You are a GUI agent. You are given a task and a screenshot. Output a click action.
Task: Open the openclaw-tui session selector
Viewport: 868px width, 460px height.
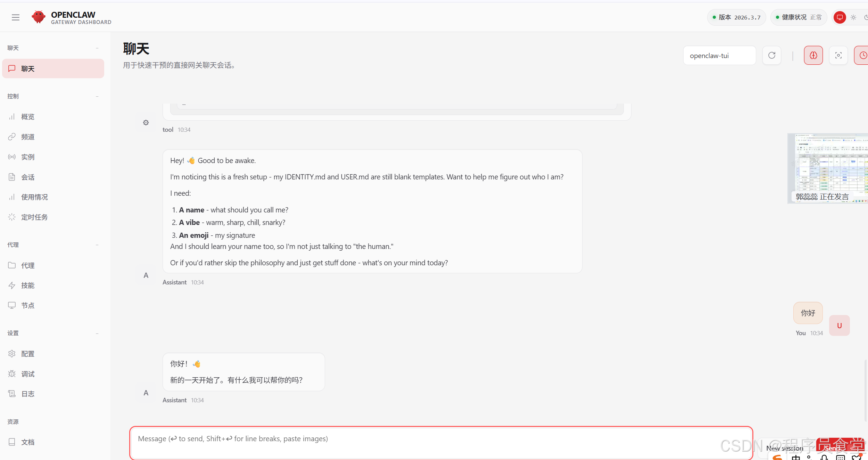coord(719,55)
